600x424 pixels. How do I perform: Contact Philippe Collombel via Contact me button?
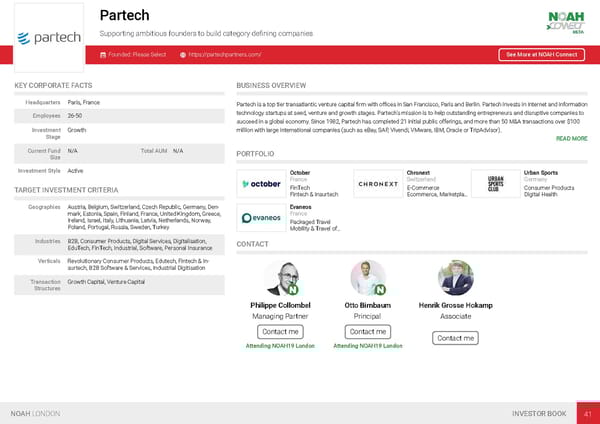[280, 331]
